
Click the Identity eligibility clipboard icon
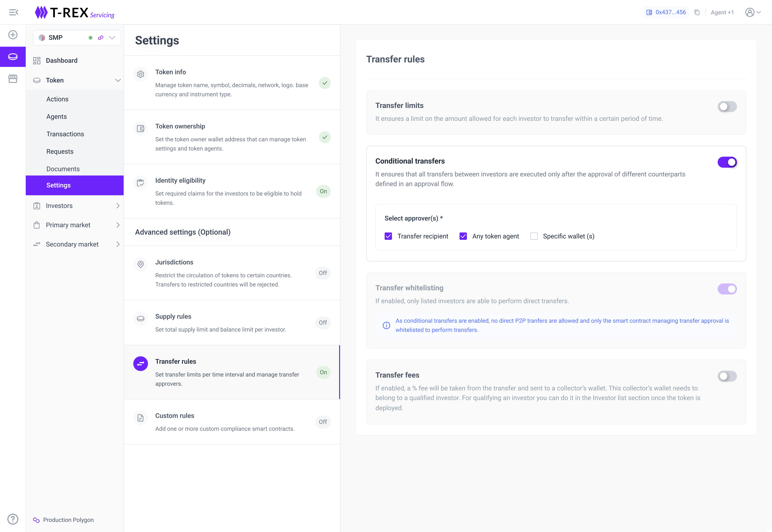(x=141, y=183)
